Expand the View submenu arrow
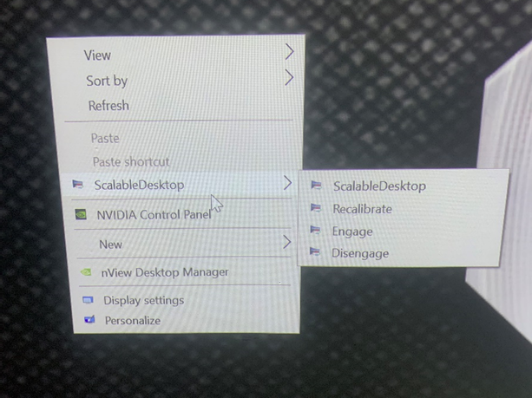This screenshot has height=398, width=532. [289, 51]
